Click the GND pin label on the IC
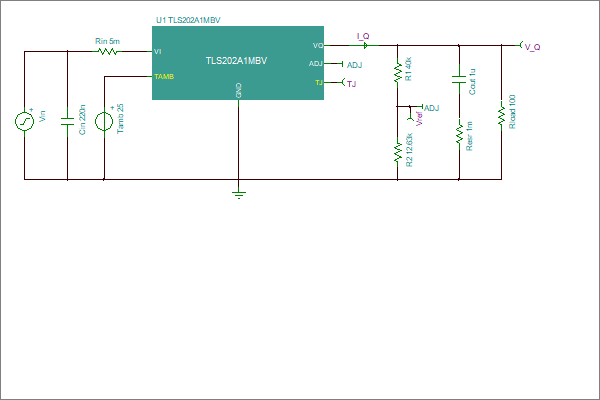Screen dimensions: 600x400 [x=239, y=90]
